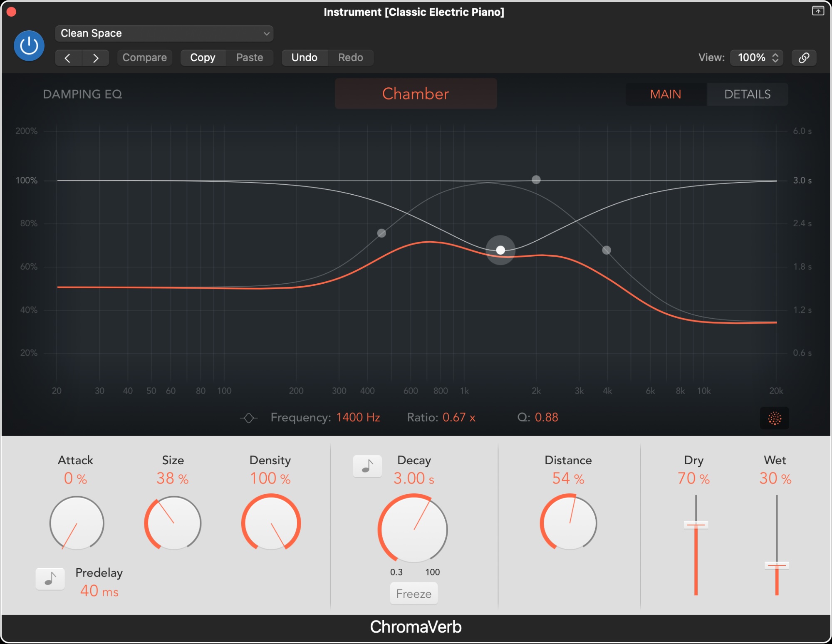Click the Copy button
The width and height of the screenshot is (832, 644).
203,58
